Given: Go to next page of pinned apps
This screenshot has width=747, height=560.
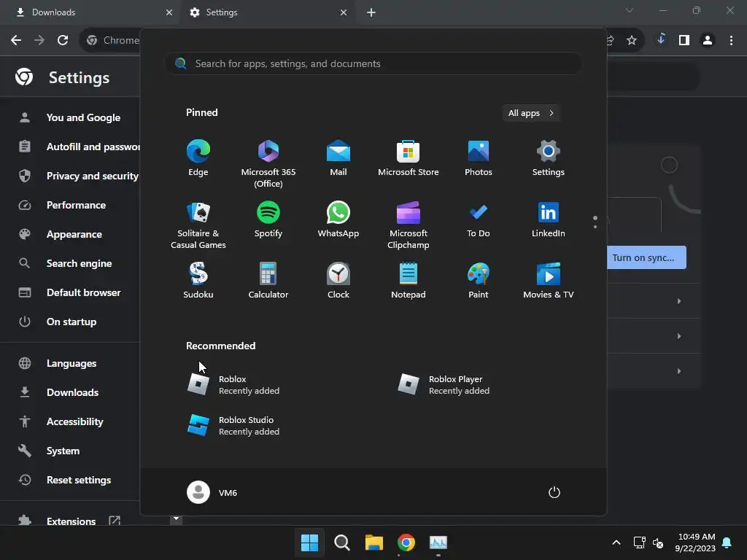Looking at the screenshot, I should point(595,226).
